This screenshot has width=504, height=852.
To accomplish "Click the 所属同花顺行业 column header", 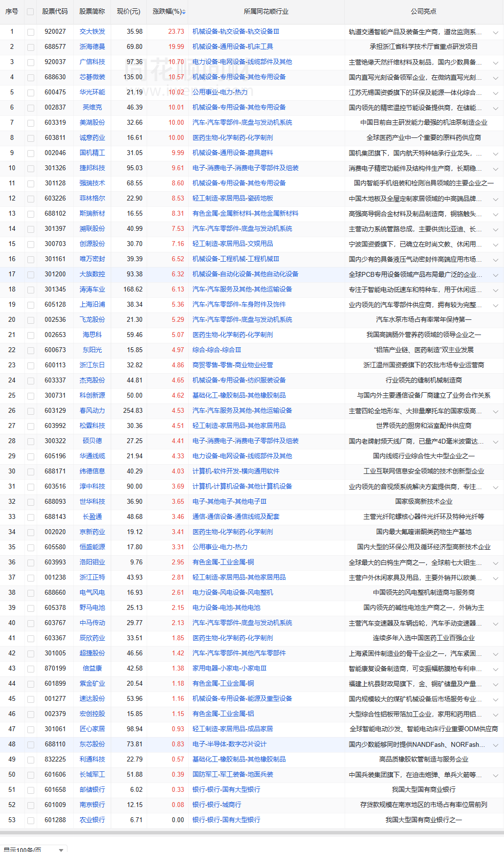I will tap(266, 11).
